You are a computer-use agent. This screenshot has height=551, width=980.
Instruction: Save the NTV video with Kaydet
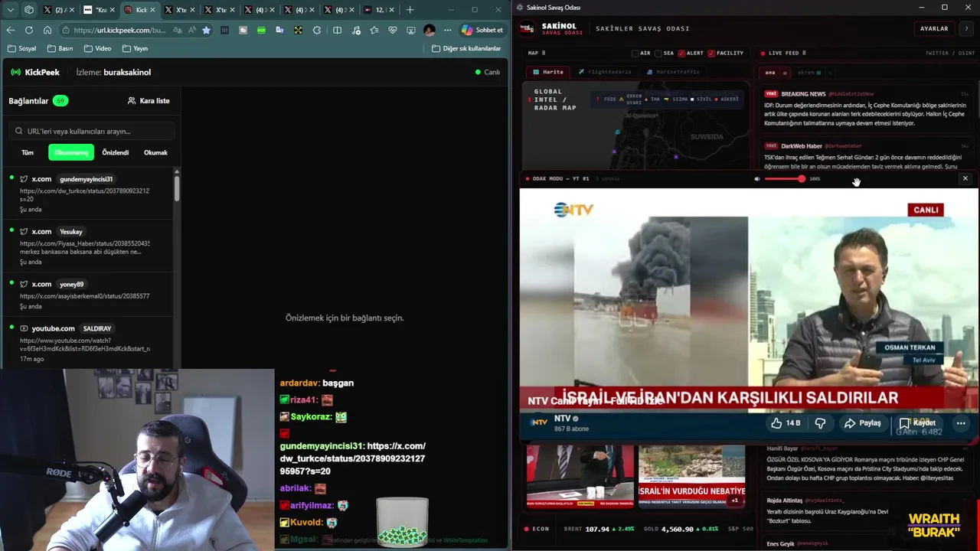coord(916,422)
